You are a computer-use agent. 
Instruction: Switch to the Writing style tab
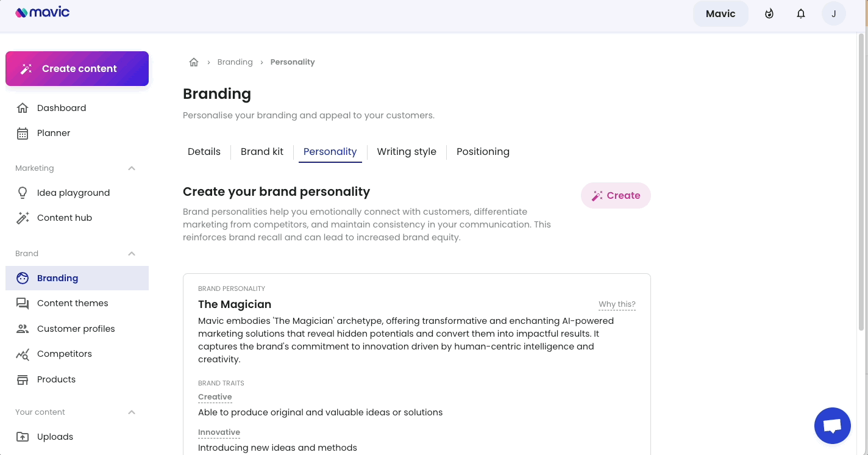point(407,152)
